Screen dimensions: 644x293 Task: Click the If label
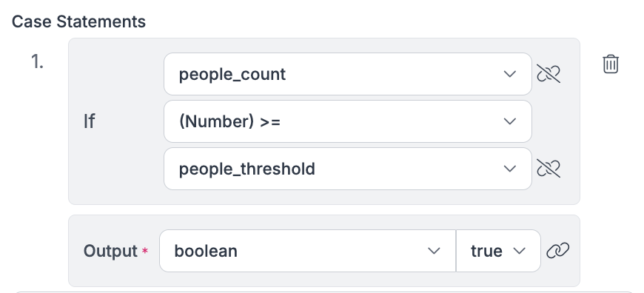[x=89, y=121]
